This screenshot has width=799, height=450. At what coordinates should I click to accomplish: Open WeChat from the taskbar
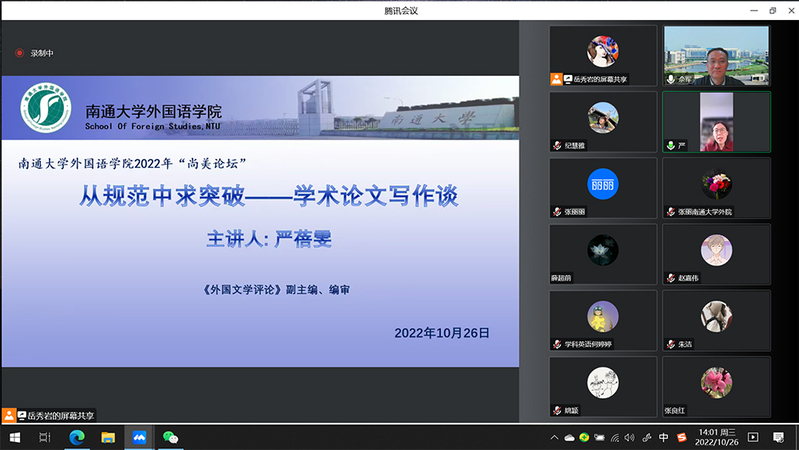point(170,437)
